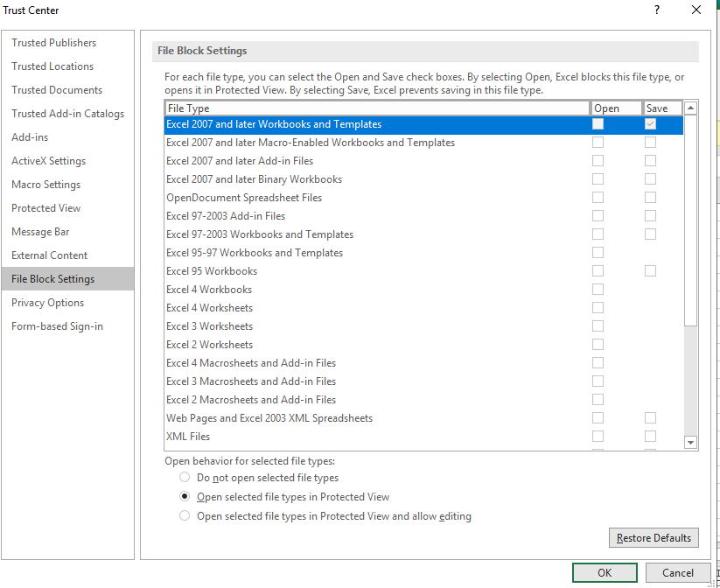Image resolution: width=720 pixels, height=588 pixels.
Task: Click the Open column header
Action: 614,107
